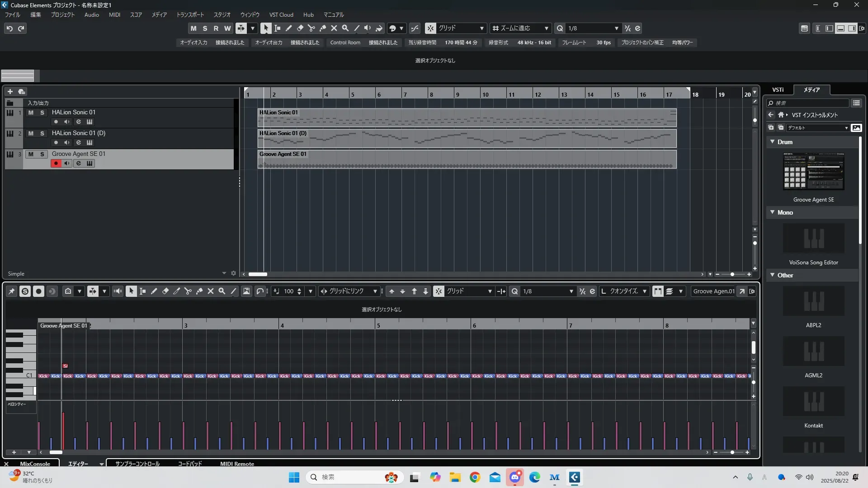Screen dimensions: 868x488
Task: Open the ズームに適応 grid type dropdown
Action: [x=546, y=28]
